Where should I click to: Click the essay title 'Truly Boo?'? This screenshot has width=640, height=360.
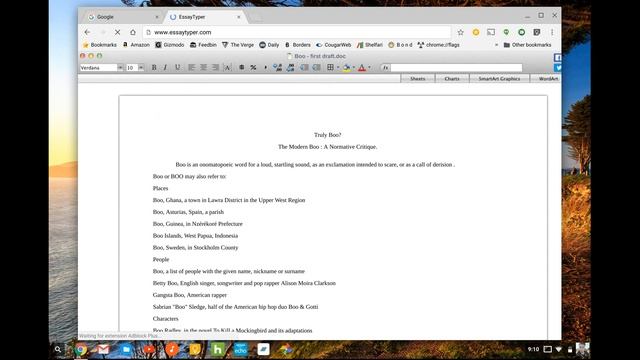coord(327,135)
